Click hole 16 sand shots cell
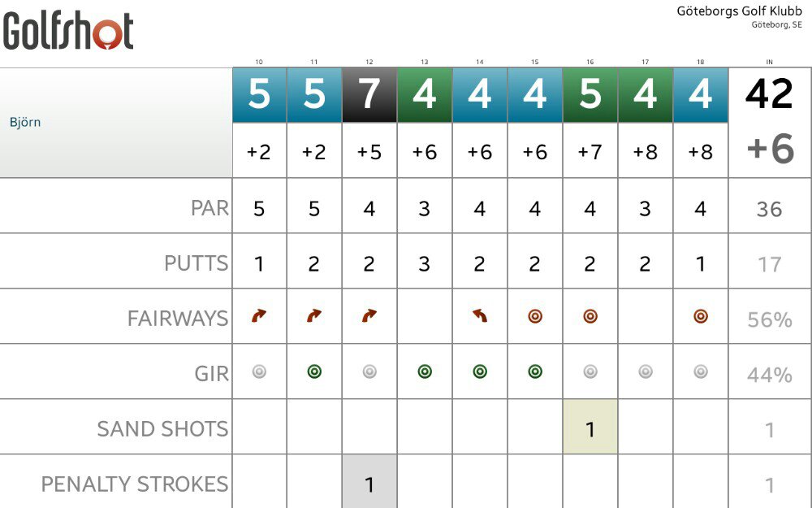 point(590,427)
